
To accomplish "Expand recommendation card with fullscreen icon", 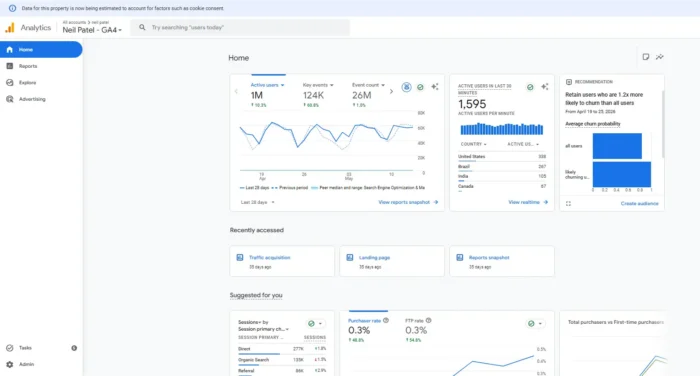I will click(568, 204).
